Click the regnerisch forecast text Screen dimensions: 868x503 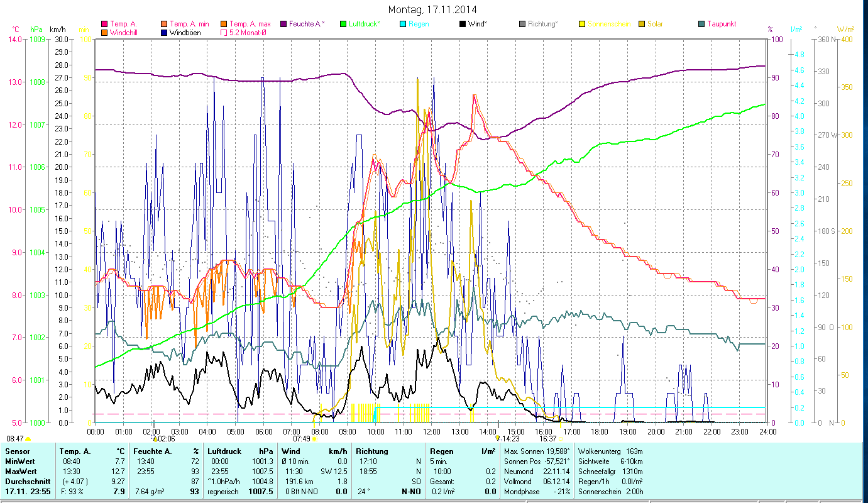pyautogui.click(x=224, y=491)
